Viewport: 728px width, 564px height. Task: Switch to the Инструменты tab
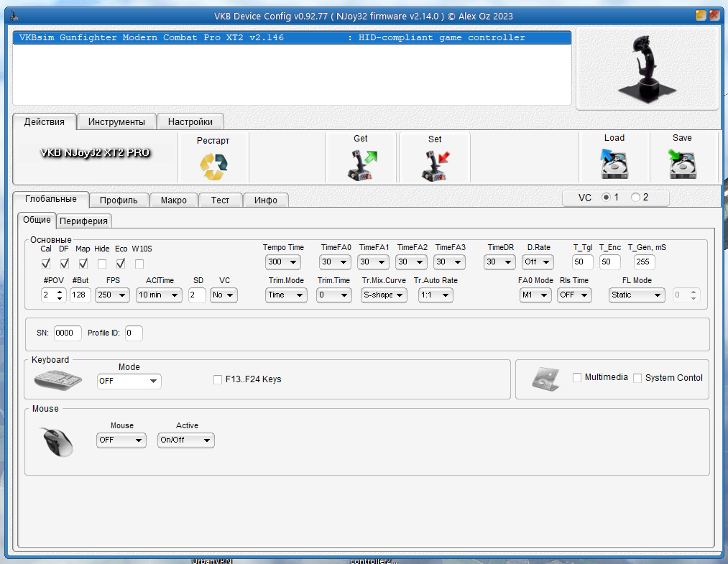click(116, 121)
